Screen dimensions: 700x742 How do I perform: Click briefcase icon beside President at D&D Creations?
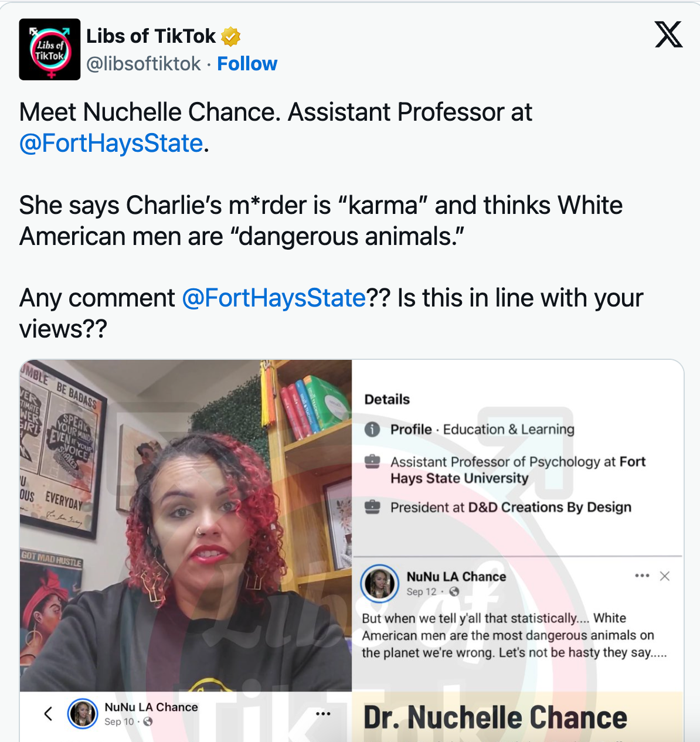(372, 507)
